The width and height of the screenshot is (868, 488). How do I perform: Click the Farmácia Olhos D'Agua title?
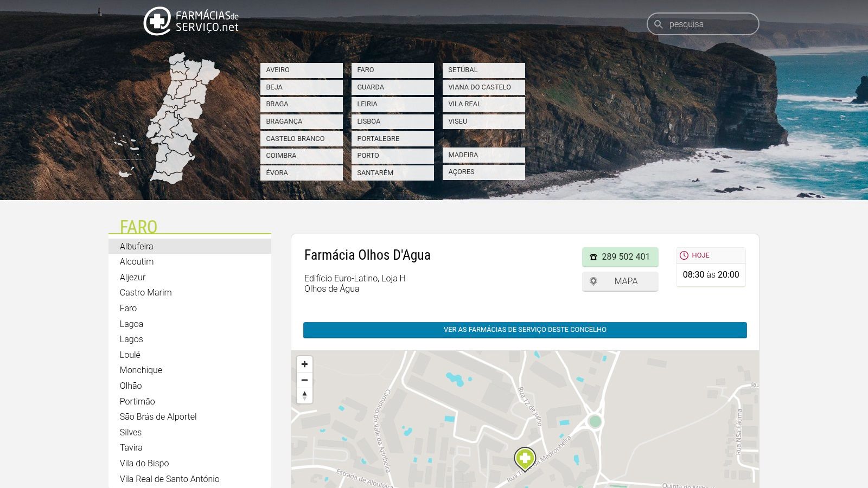367,255
